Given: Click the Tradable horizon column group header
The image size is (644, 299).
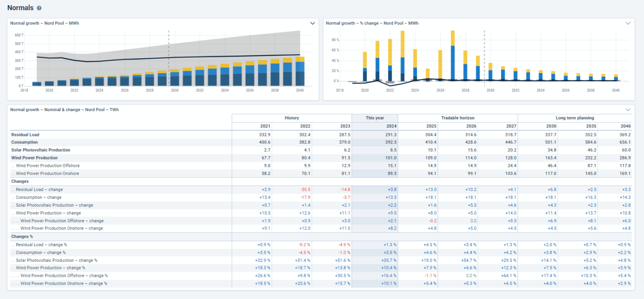Looking at the screenshot, I should pos(458,118).
